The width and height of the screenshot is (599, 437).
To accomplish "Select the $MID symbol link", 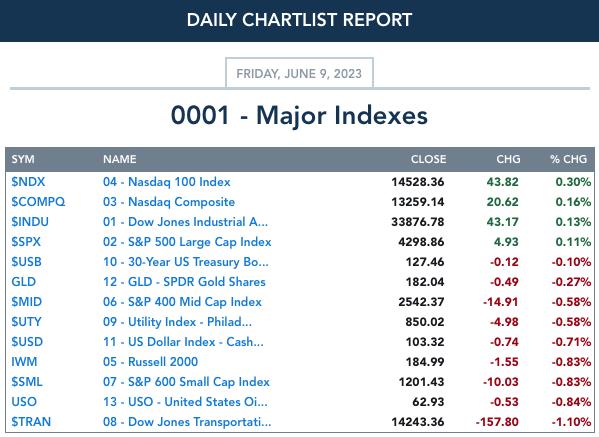I will coord(26,302).
